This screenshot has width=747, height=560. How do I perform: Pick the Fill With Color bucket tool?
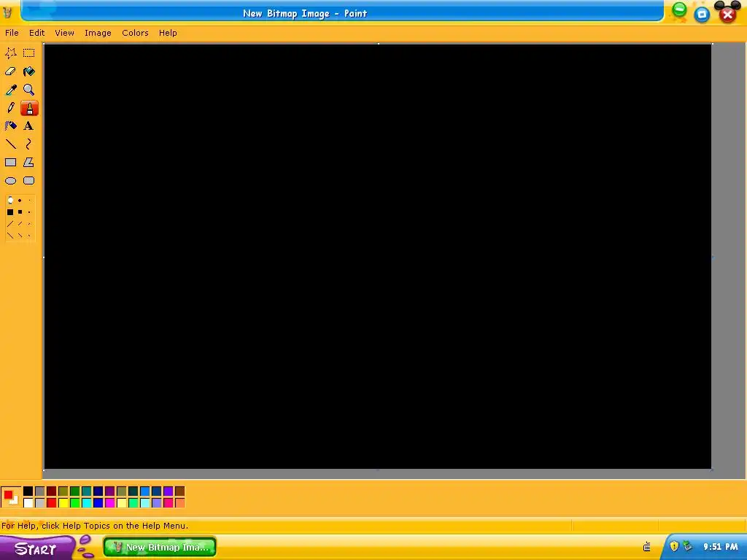29,71
